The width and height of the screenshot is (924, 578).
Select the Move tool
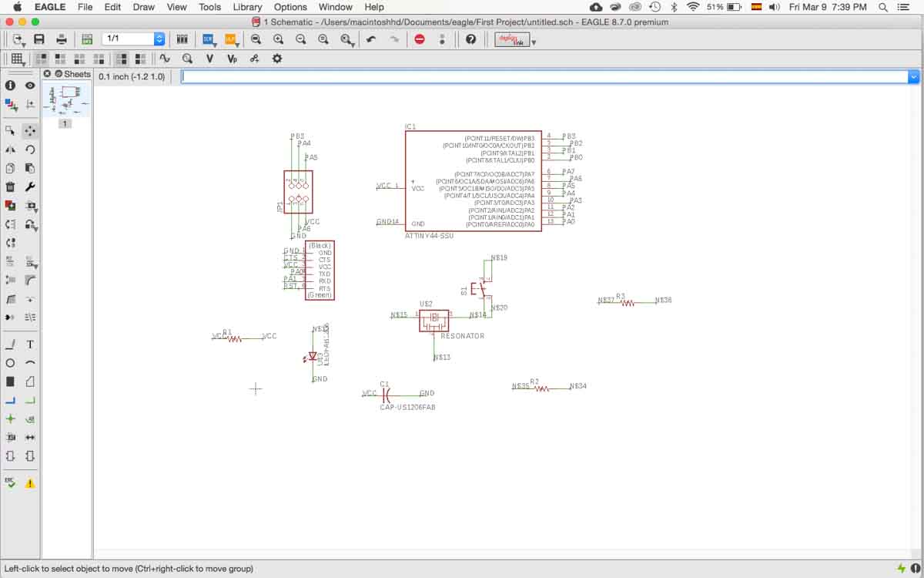click(30, 131)
